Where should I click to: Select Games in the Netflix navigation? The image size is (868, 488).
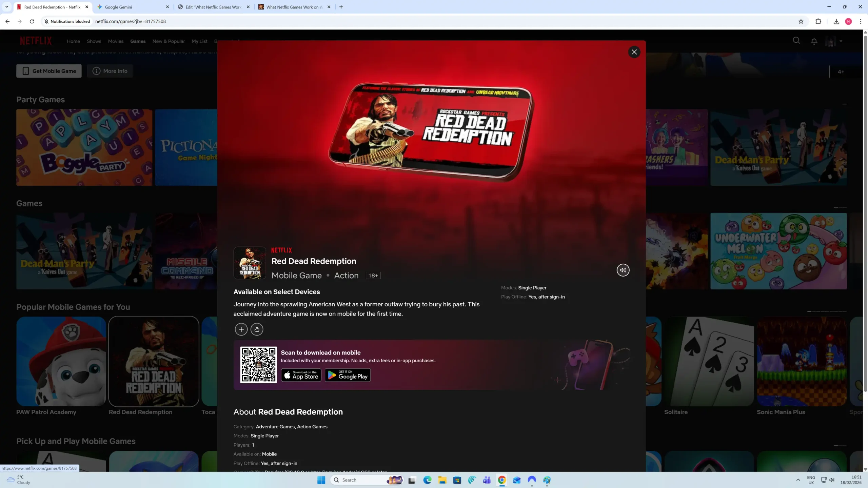(x=138, y=41)
